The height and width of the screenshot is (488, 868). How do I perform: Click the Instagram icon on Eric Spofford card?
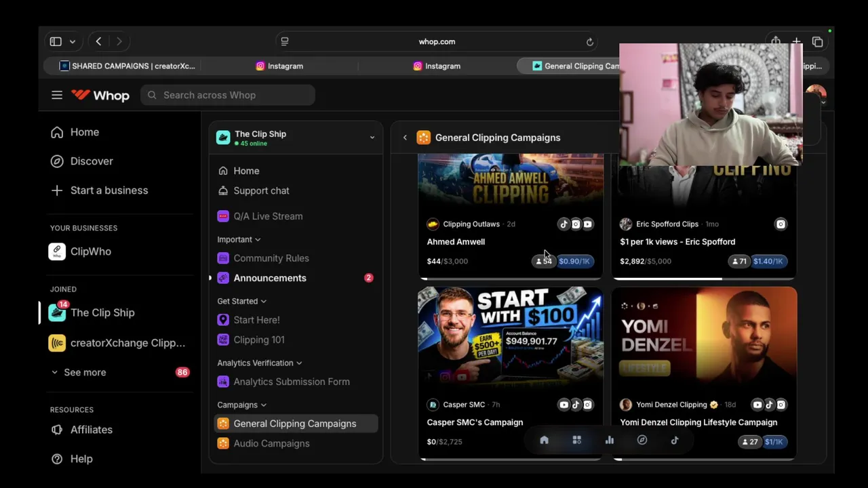point(781,224)
